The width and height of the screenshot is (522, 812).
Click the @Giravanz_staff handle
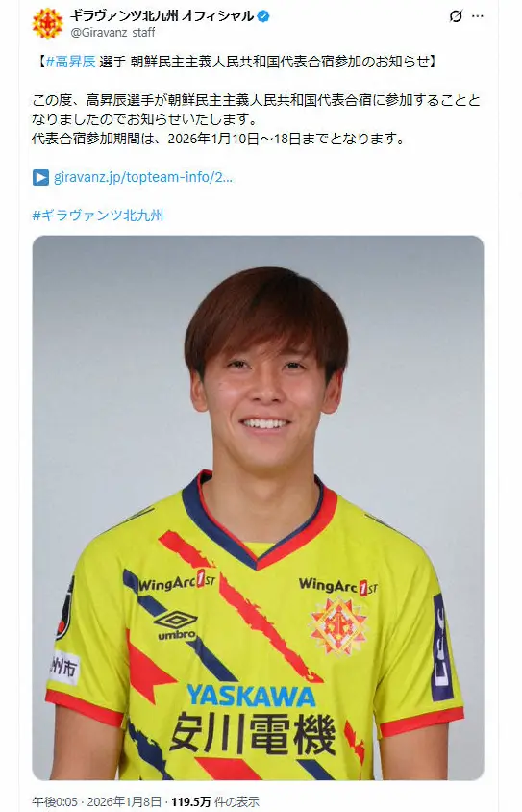tap(112, 32)
